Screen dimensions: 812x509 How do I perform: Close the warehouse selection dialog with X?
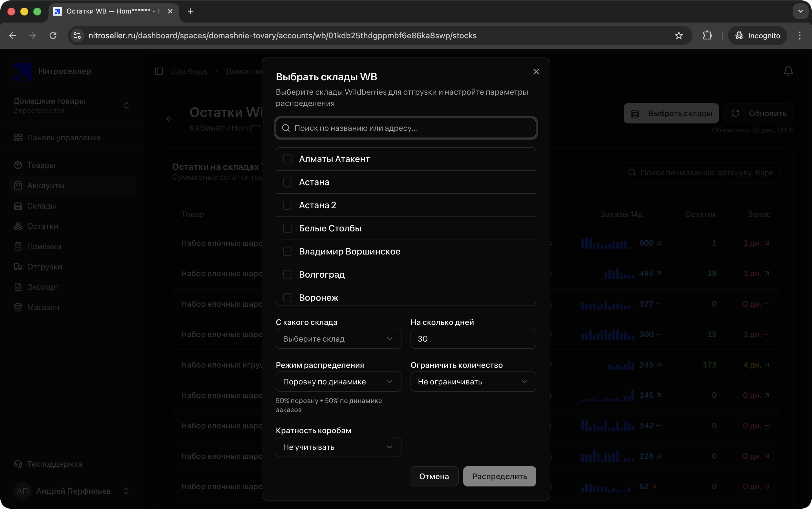pos(536,72)
